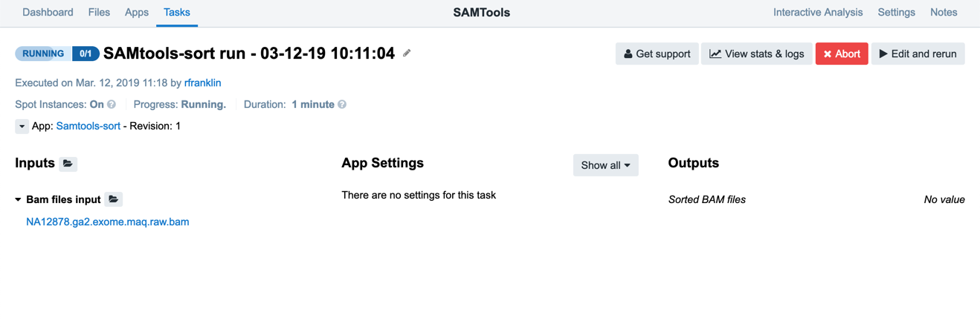Click View stats & logs button
The image size is (980, 328).
[756, 54]
